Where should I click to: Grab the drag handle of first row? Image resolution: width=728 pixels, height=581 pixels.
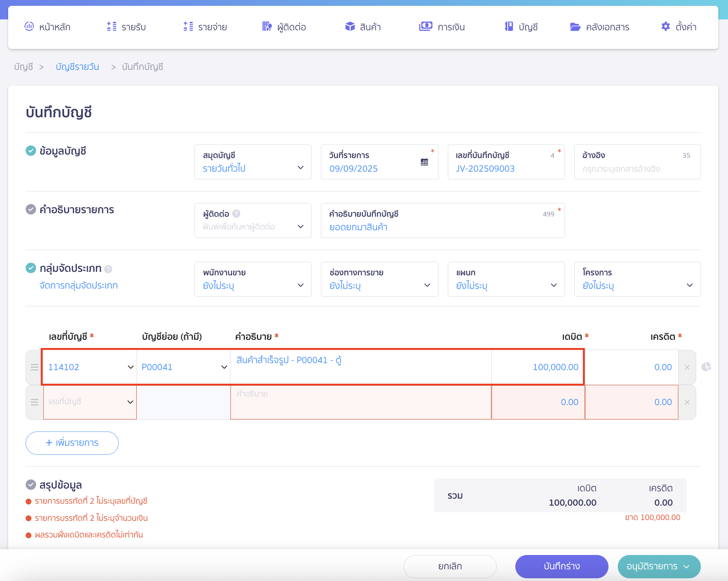pyautogui.click(x=35, y=367)
